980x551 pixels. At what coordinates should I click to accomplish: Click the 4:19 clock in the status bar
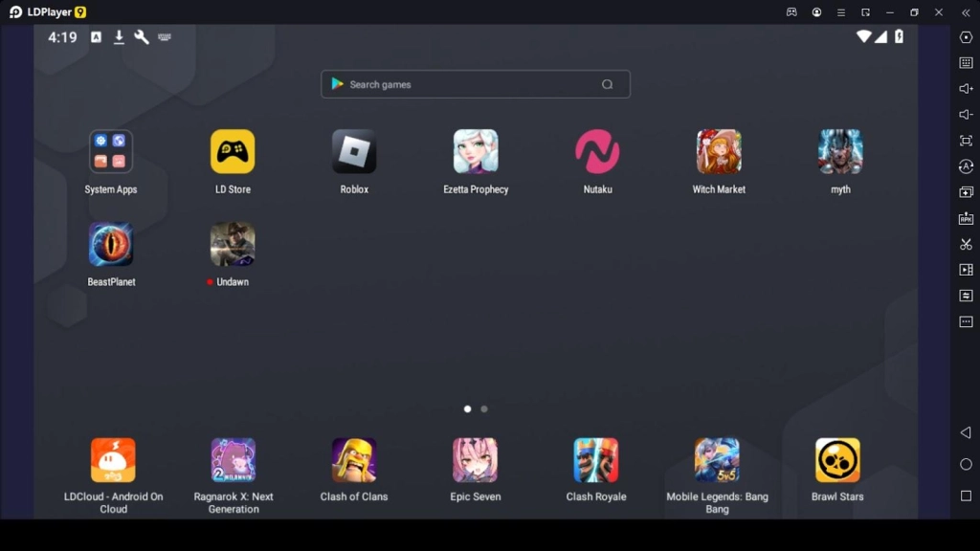tap(62, 37)
